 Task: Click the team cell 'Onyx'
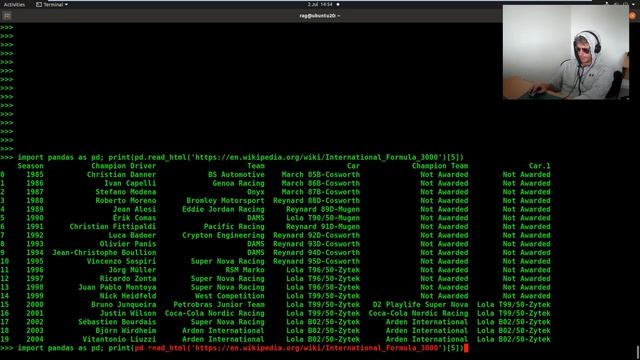(256, 192)
